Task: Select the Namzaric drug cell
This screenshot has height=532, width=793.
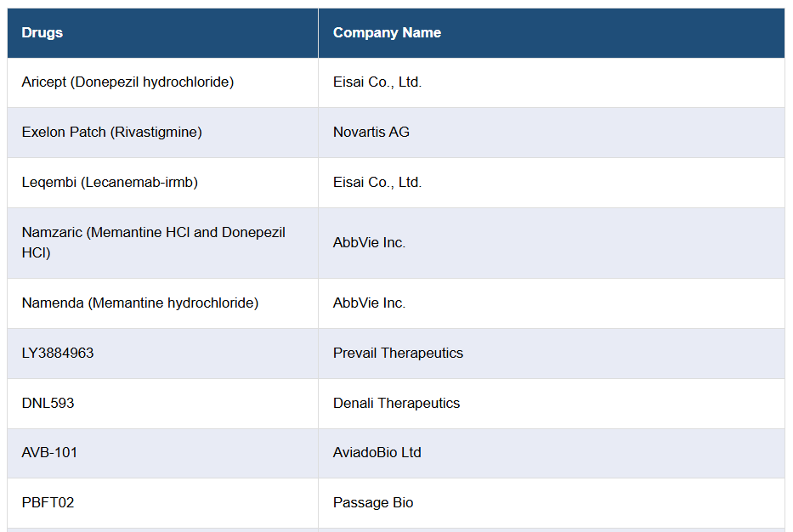Action: pyautogui.click(x=153, y=242)
